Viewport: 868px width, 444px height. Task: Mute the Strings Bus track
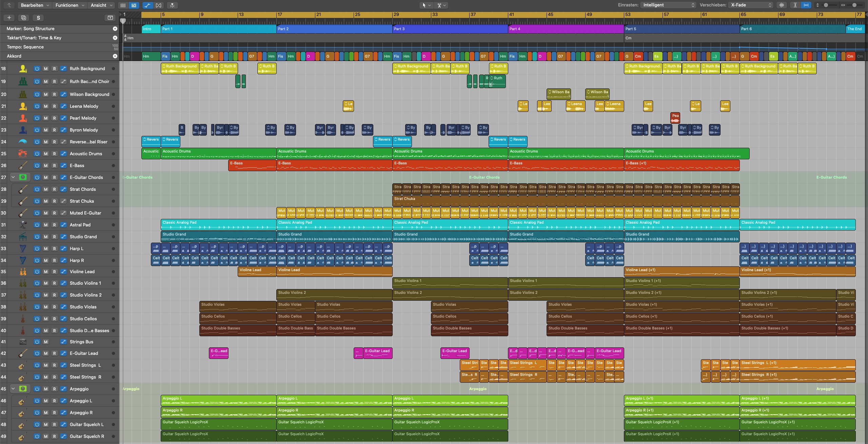[x=45, y=342]
